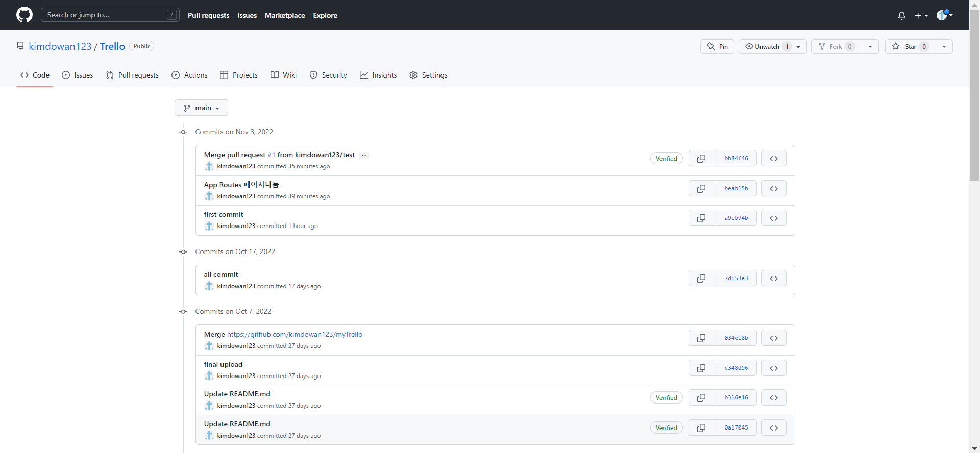This screenshot has width=980, height=453.
Task: Open the repository Pull requests tab
Action: click(132, 75)
